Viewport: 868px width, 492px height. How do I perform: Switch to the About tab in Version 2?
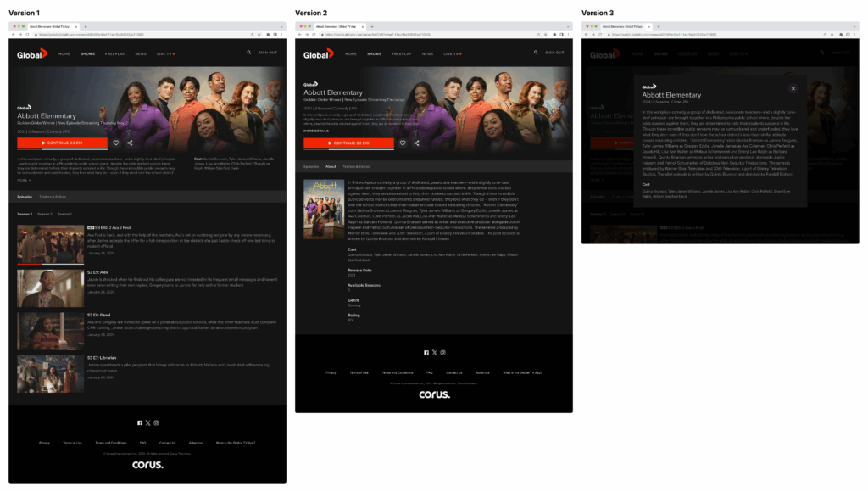331,166
